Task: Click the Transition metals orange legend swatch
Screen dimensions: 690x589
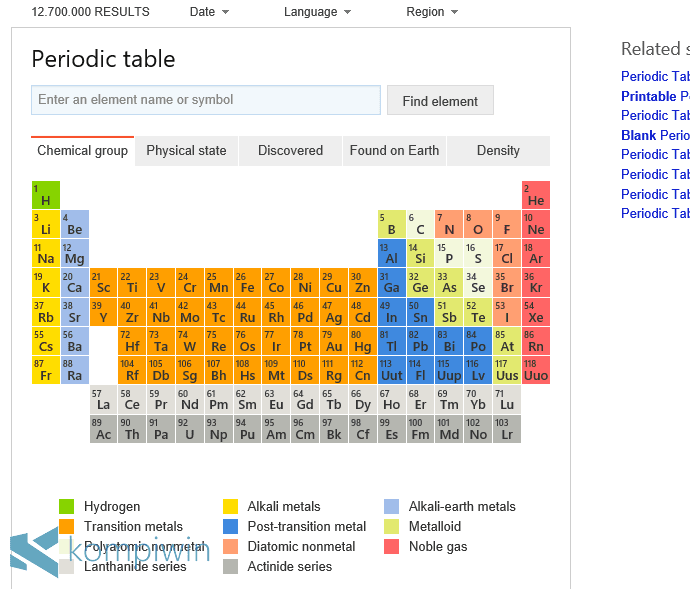Action: coord(67,526)
